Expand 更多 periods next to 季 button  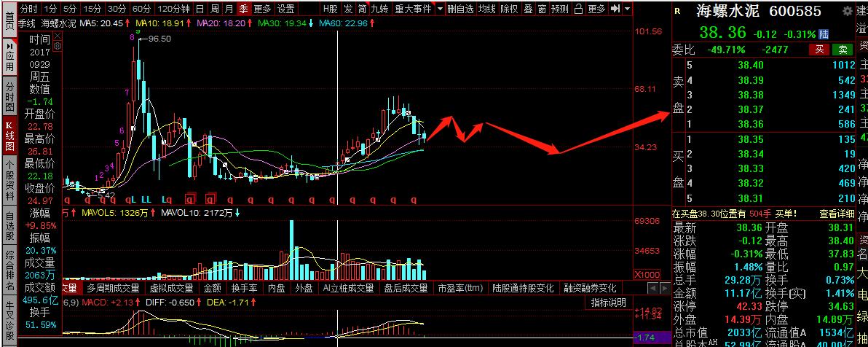pos(262,9)
